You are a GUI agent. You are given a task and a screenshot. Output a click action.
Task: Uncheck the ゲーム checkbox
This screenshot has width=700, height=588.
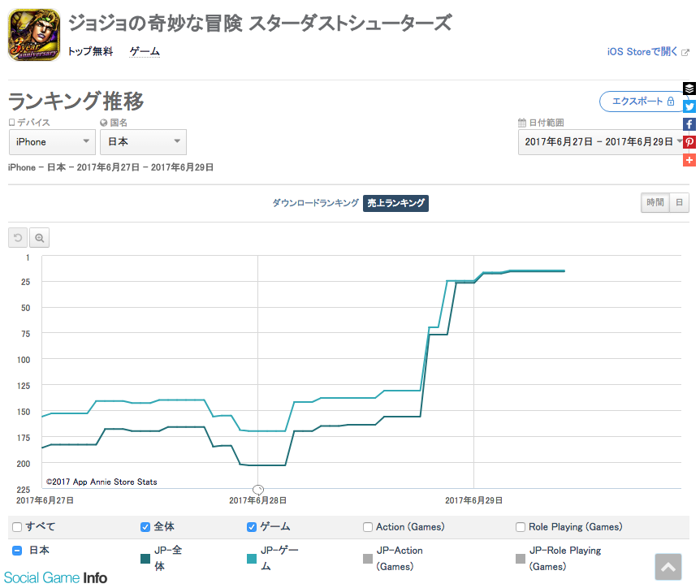pos(252,527)
